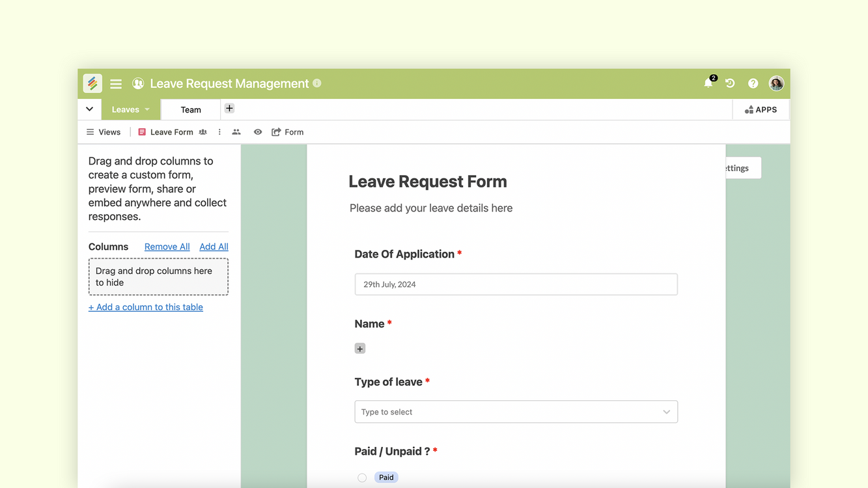Screen dimensions: 868x488
Task: Click the Add All link
Action: coord(214,247)
